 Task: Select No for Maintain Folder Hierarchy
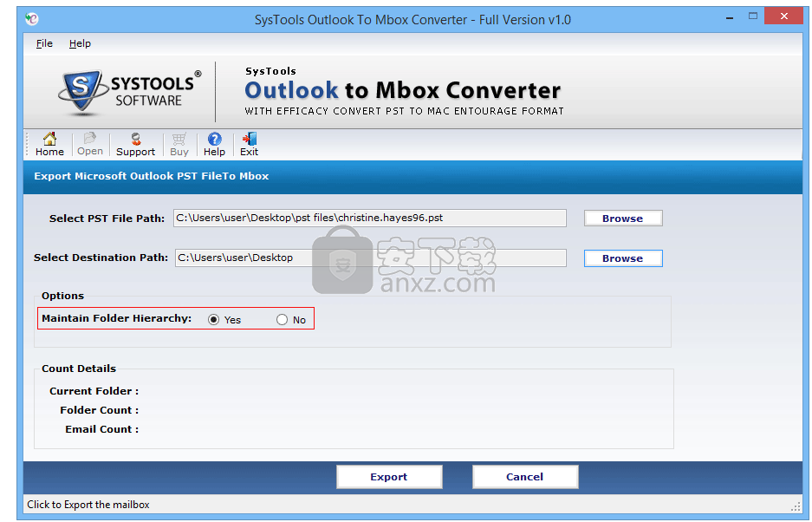click(x=282, y=320)
